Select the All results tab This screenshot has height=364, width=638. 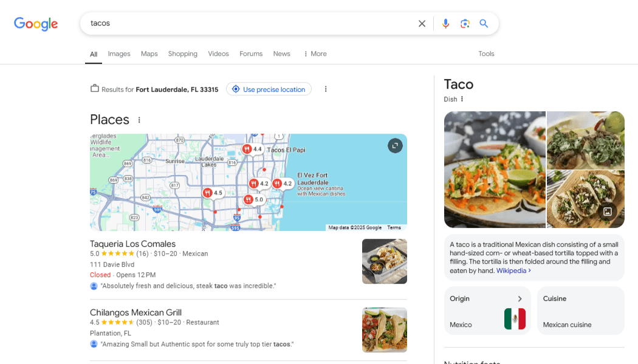click(x=94, y=54)
